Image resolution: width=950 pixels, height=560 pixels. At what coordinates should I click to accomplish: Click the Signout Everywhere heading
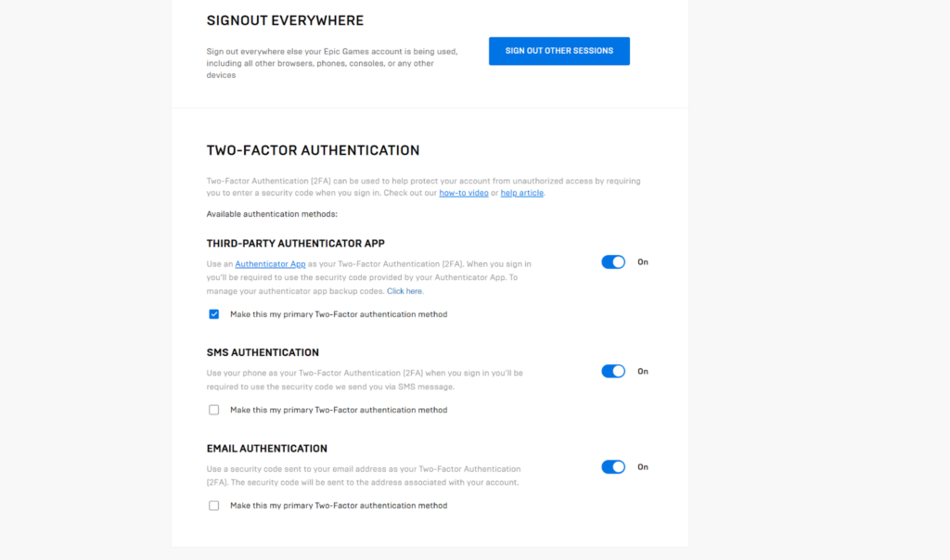285,19
